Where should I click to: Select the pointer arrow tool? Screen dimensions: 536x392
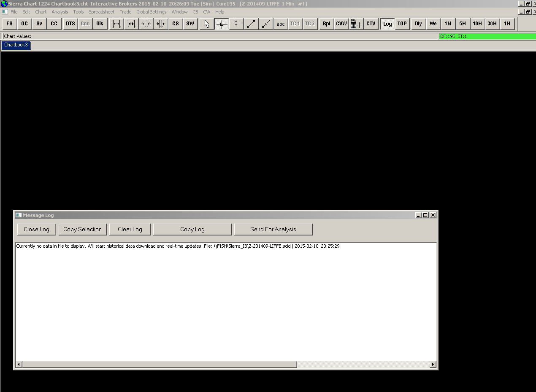pos(207,24)
